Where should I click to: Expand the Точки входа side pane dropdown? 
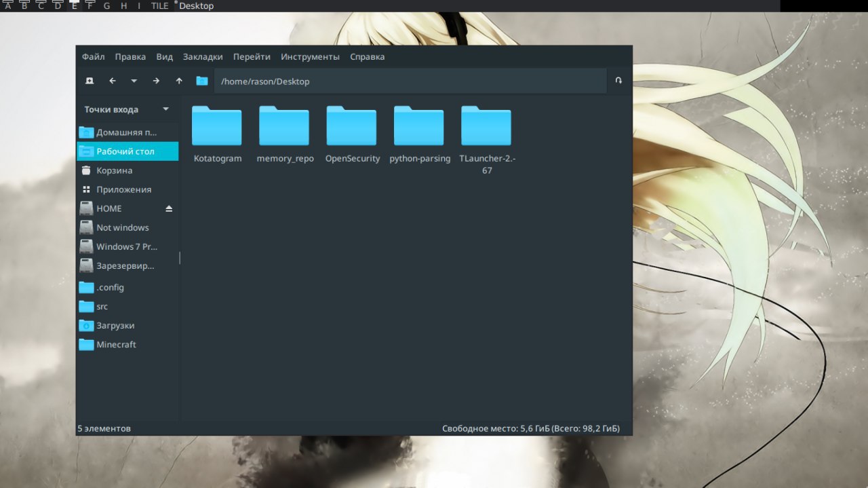tap(166, 109)
